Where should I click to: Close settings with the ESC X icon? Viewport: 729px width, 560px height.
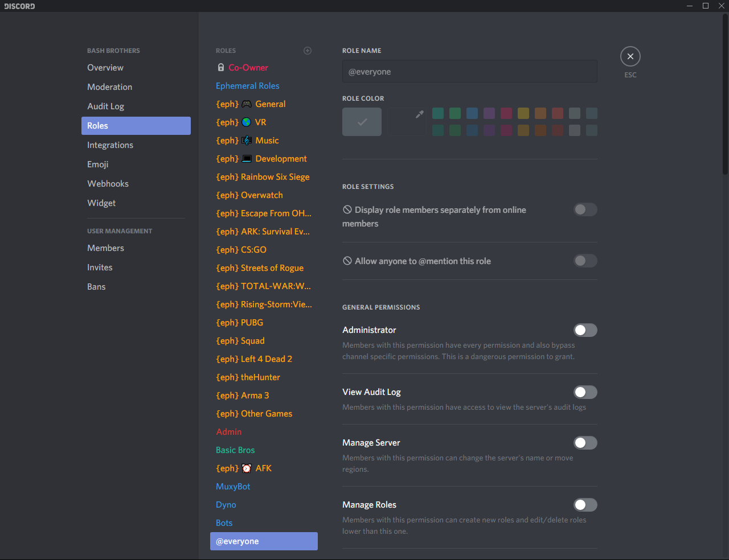pos(630,56)
